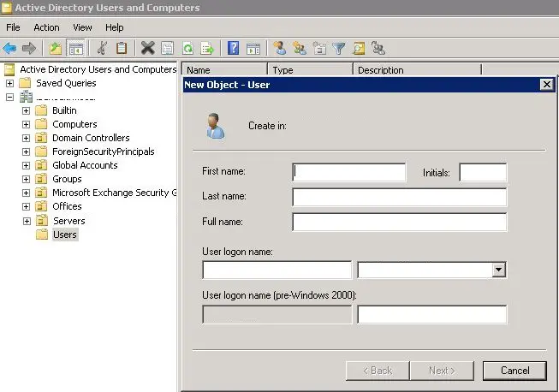
Task: Click the Cut scissors icon
Action: [103, 48]
